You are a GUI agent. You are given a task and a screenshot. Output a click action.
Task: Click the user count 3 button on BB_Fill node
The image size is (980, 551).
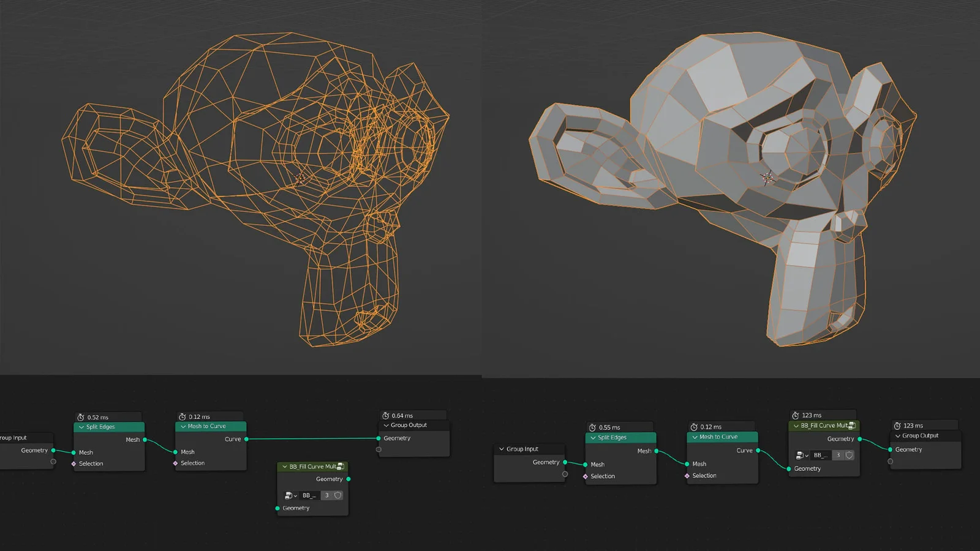click(326, 495)
